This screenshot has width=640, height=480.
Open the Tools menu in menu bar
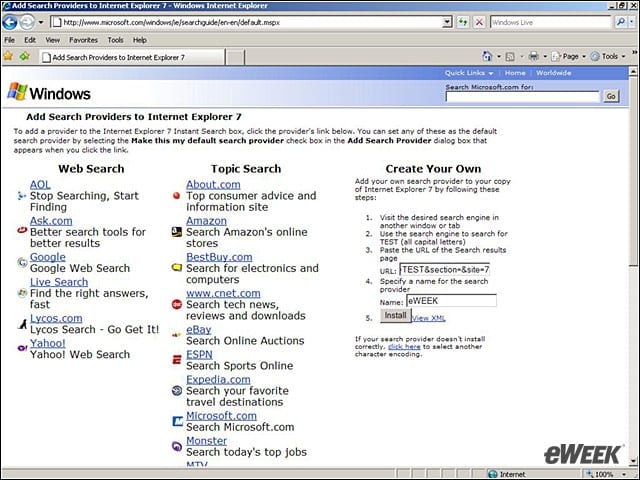tap(116, 40)
